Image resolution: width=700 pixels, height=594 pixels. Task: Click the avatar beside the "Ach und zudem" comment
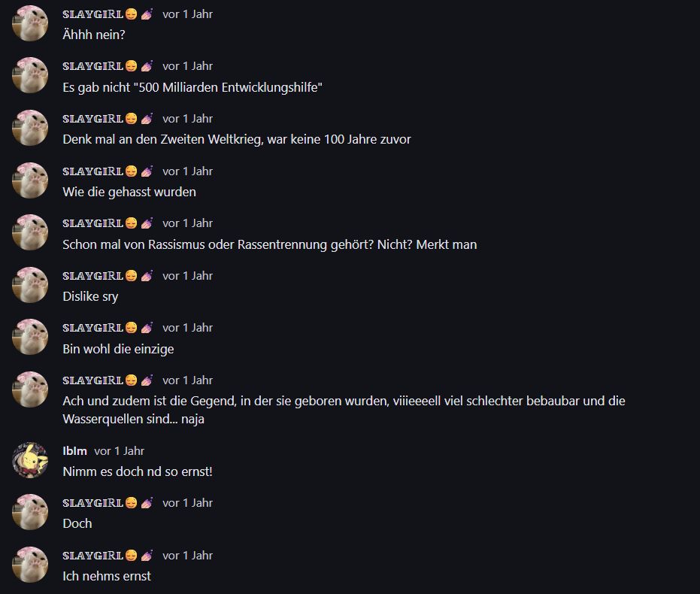coord(31,389)
